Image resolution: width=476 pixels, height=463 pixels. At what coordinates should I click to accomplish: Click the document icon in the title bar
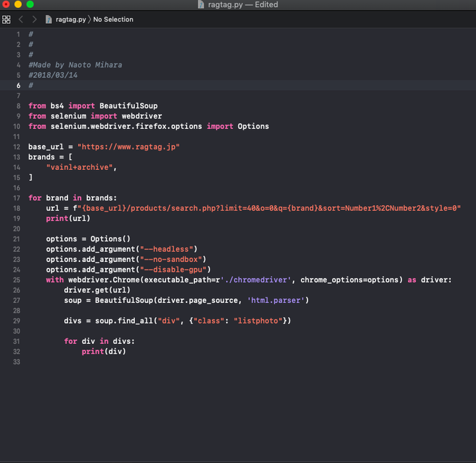pos(201,5)
